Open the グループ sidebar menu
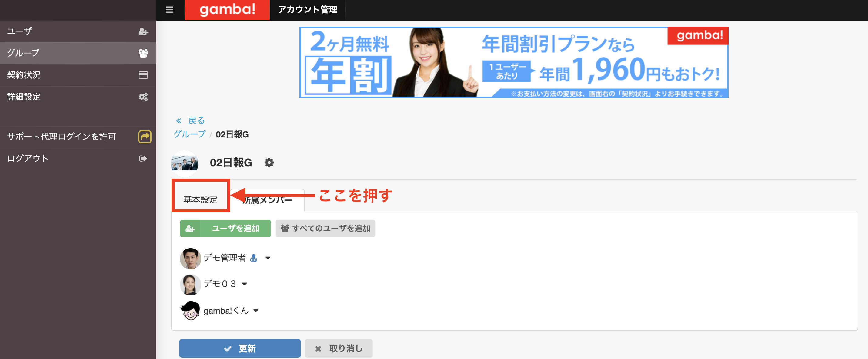Image resolution: width=868 pixels, height=359 pixels. (x=78, y=53)
